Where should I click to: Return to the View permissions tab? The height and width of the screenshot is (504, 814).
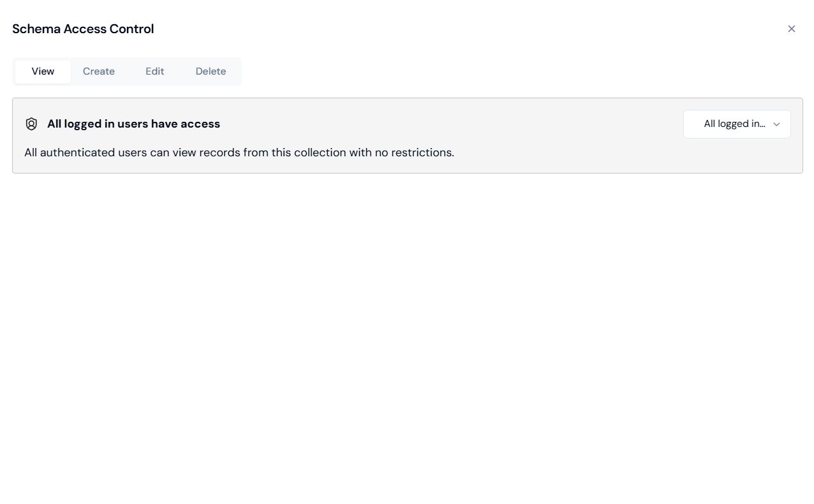click(x=43, y=71)
